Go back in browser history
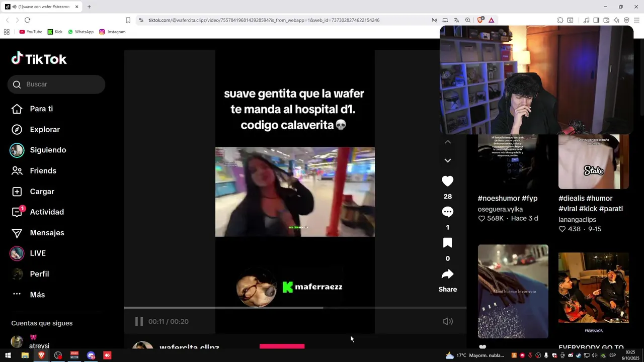 tap(7, 20)
